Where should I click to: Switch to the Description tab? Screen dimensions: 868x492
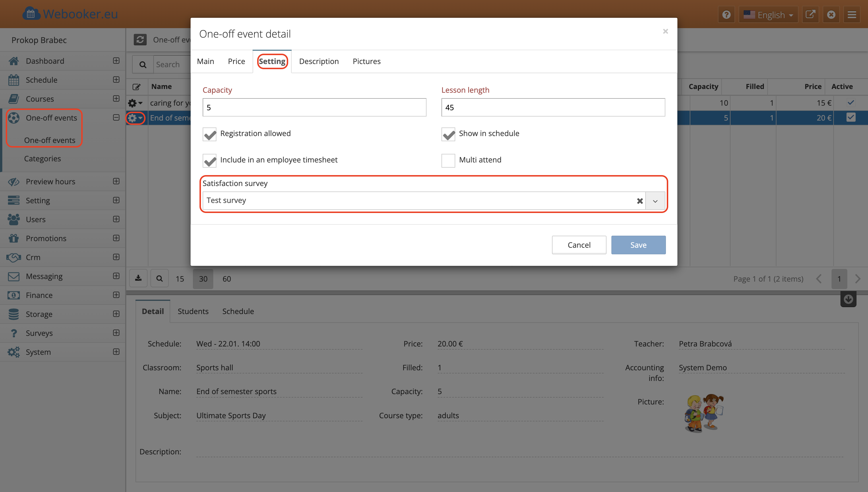coord(319,61)
